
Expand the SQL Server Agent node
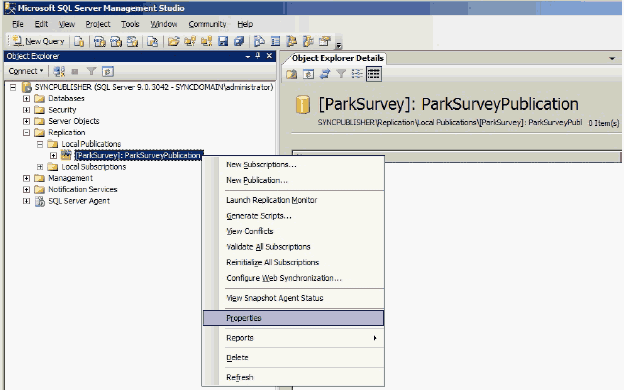click(26, 201)
